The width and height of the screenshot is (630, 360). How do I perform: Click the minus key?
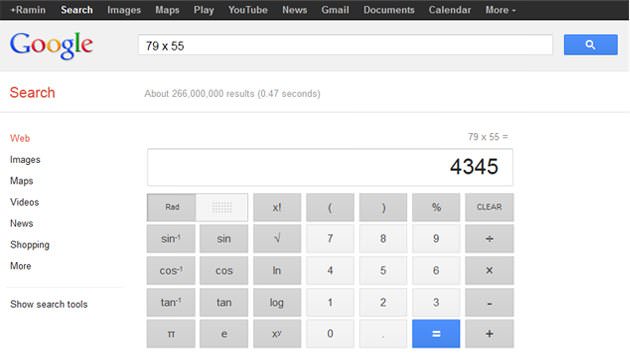[489, 302]
